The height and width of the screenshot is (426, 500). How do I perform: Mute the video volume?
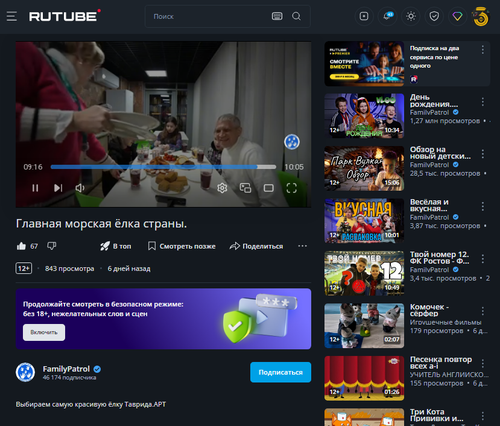tap(80, 188)
